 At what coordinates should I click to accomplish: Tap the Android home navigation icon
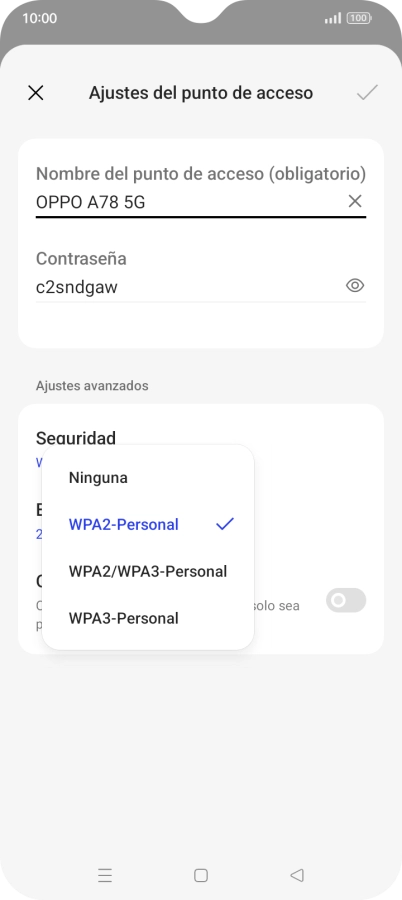coord(201,875)
